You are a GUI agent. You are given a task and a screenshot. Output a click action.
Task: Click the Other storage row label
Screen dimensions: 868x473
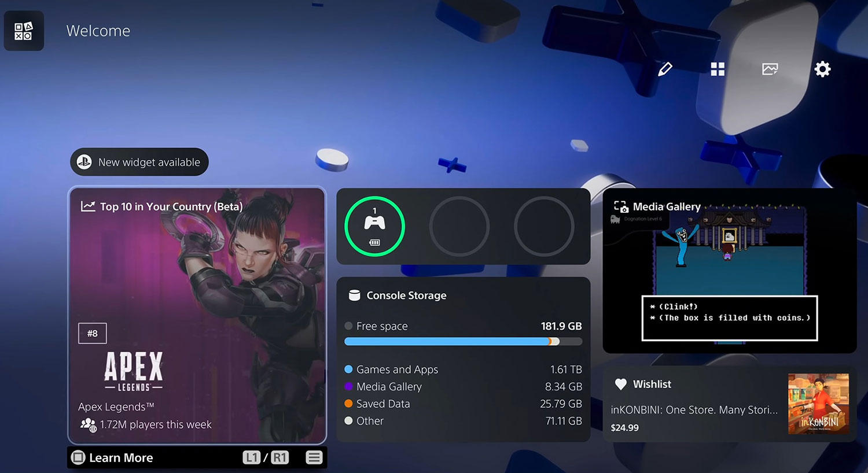click(370, 421)
